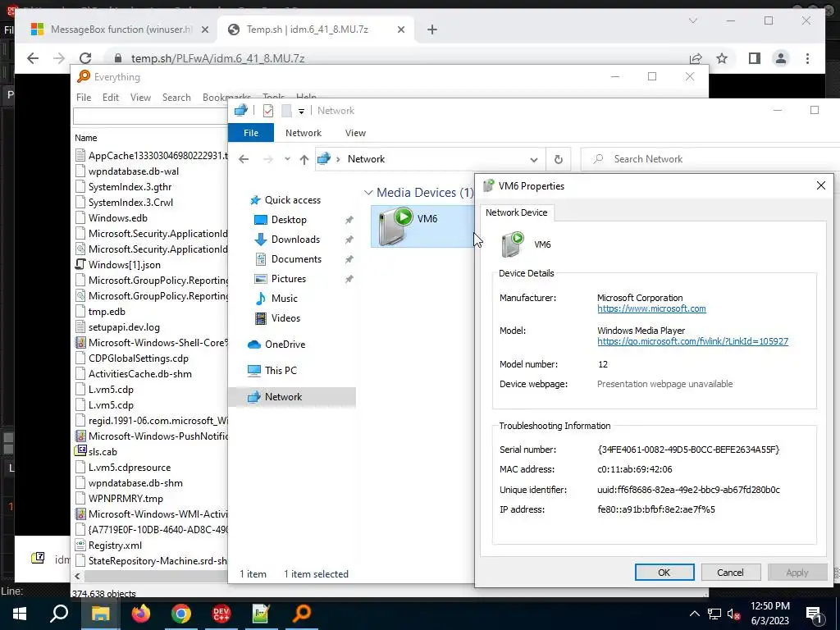840x630 pixels.
Task: Click Cancel in VM6 Properties
Action: (730, 572)
